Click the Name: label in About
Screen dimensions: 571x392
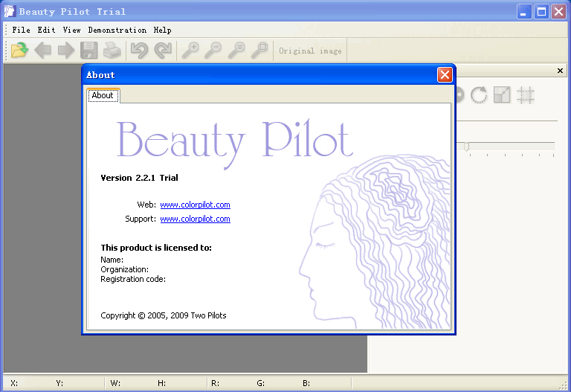tap(112, 260)
